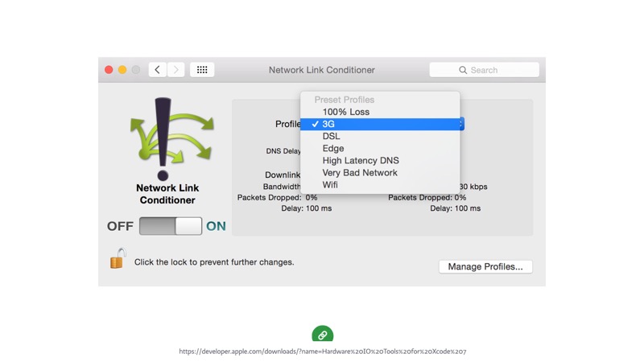This screenshot has height=362, width=644.
Task: Choose the 100% Loss preset
Action: (x=345, y=112)
